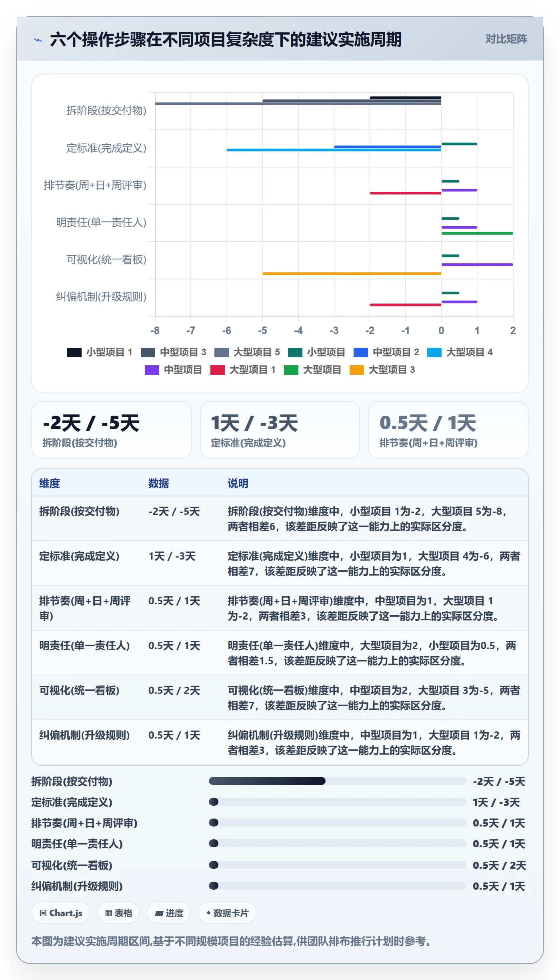Image resolution: width=560 pixels, height=980 pixels.
Task: Click the 纠偏机制(升级规则) progress bar
Action: pyautogui.click(x=338, y=886)
